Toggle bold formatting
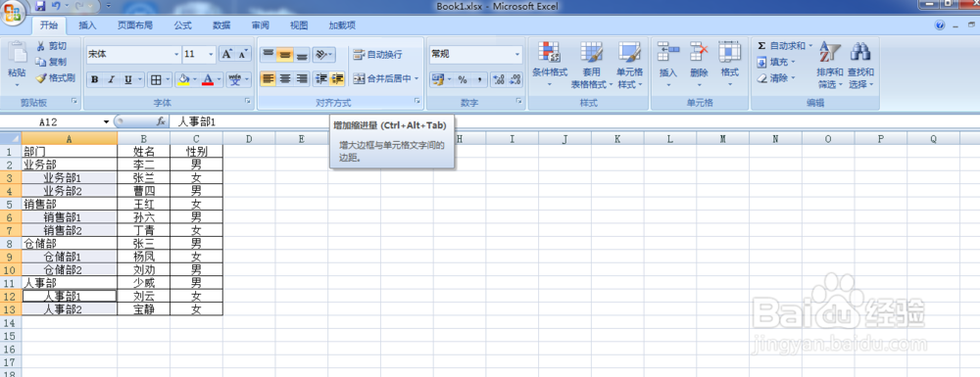Screen dimensions: 980x377 [94, 79]
